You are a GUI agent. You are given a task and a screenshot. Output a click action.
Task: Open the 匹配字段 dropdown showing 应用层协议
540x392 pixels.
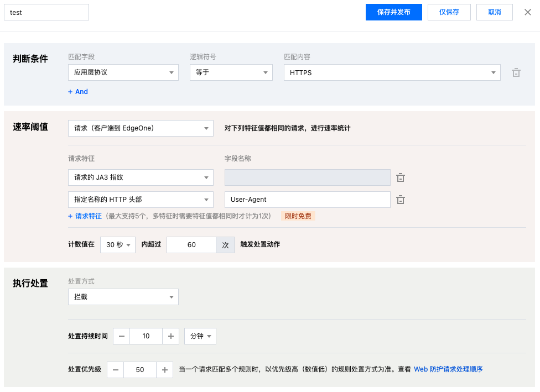123,72
